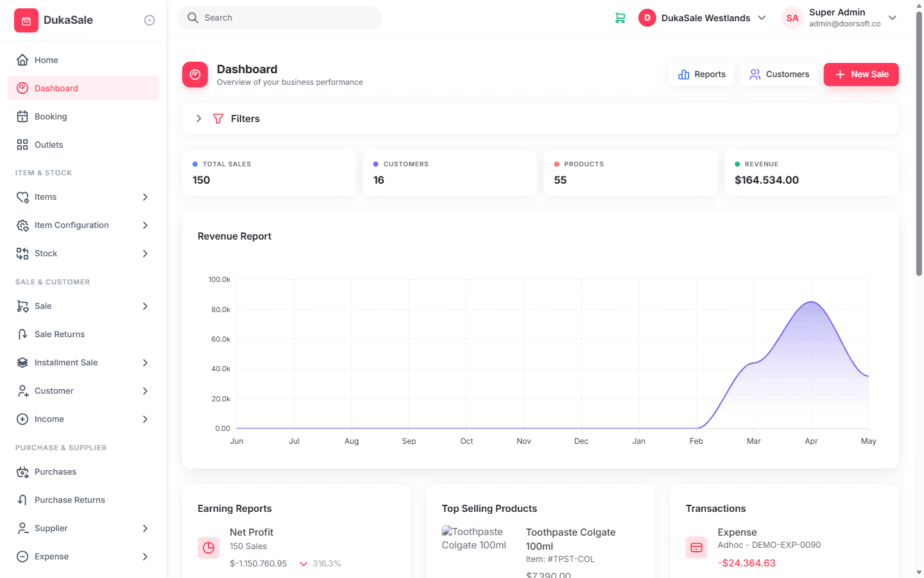Select Dashboard menu item
The image size is (924, 578).
[83, 88]
